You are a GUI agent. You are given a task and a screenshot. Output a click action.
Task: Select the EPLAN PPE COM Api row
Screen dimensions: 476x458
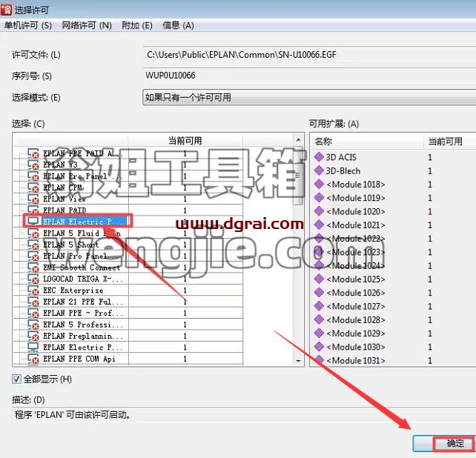pos(128,359)
